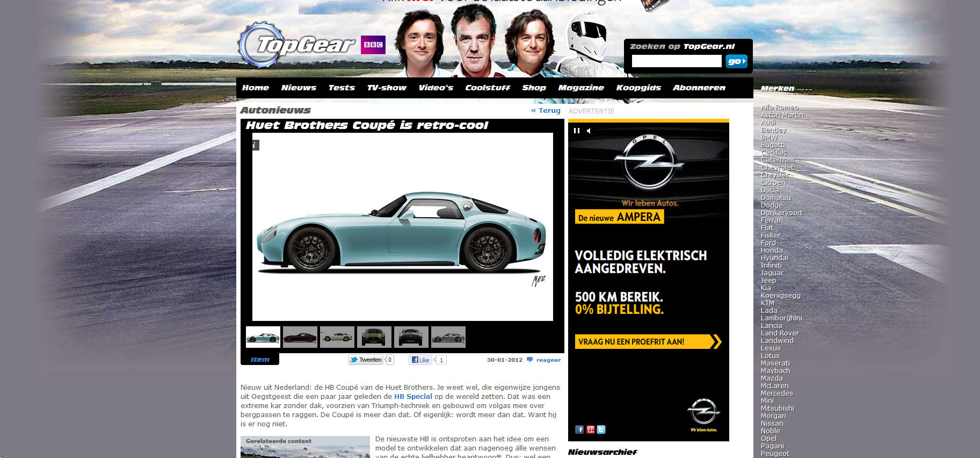Open the Tests menu item

coord(342,88)
